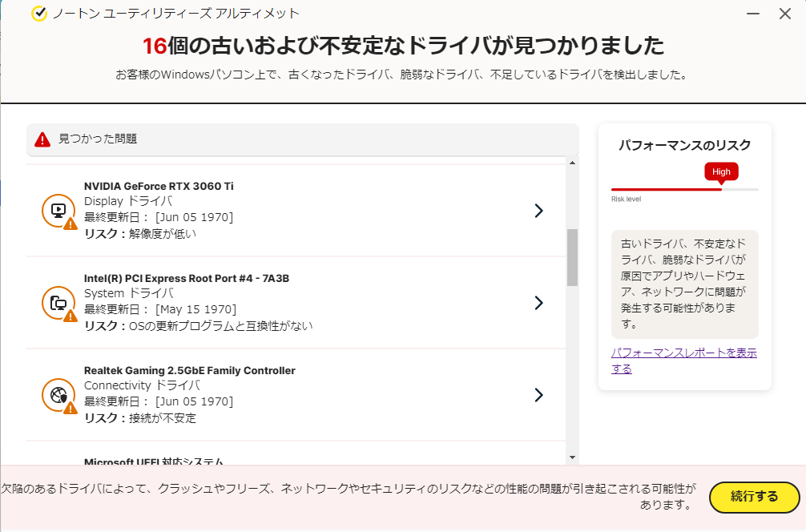806x532 pixels.
Task: Open the パフォーマンスレポートを表示する link
Action: point(683,361)
